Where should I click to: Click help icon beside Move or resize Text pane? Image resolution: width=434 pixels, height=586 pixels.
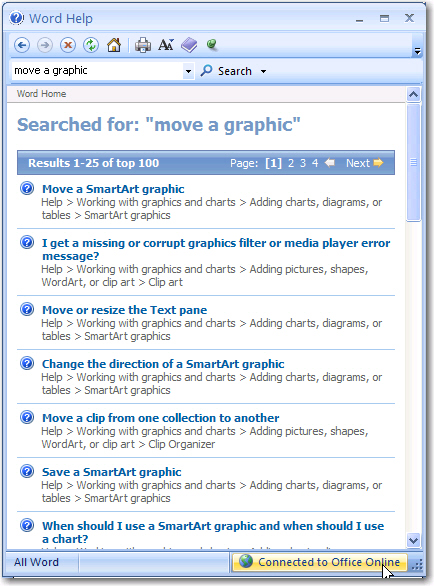click(x=27, y=310)
